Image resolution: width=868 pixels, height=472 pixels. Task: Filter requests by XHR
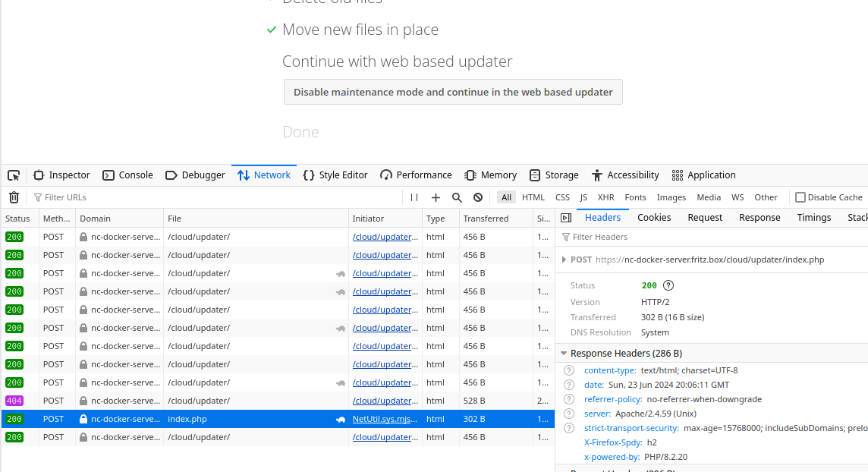tap(605, 197)
